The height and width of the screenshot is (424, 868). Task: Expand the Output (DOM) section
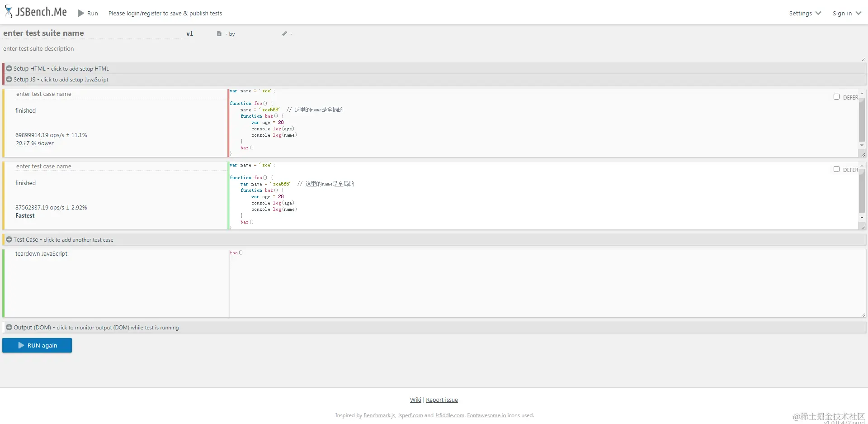point(434,328)
